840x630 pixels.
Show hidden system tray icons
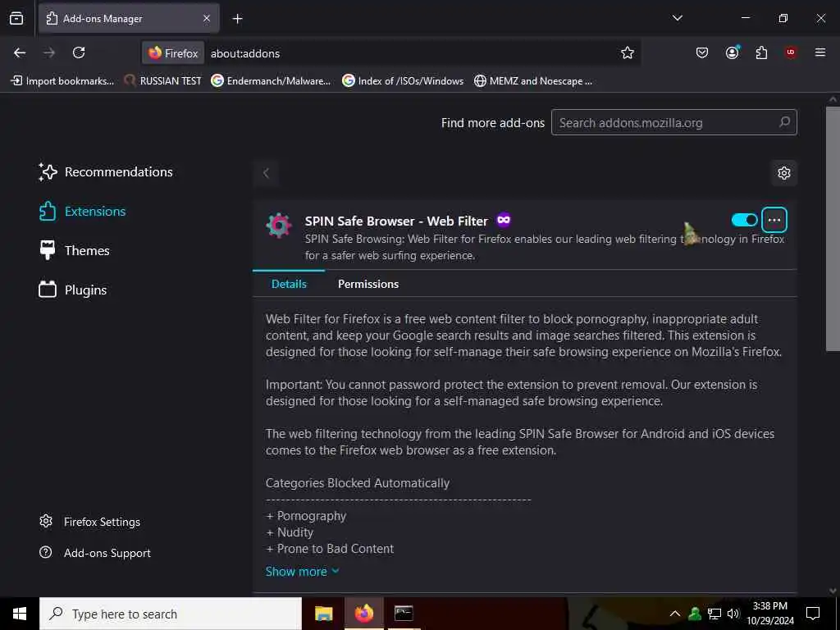[675, 614]
